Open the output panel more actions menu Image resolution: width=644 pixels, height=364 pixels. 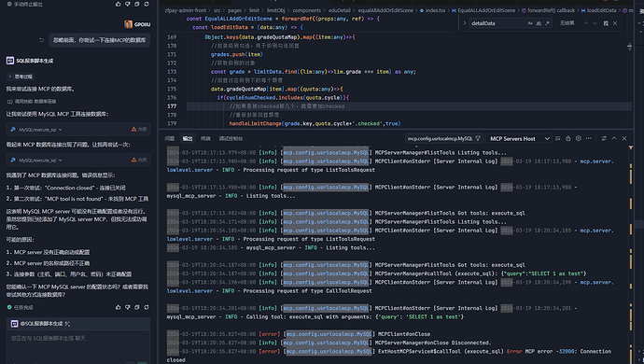pos(589,138)
